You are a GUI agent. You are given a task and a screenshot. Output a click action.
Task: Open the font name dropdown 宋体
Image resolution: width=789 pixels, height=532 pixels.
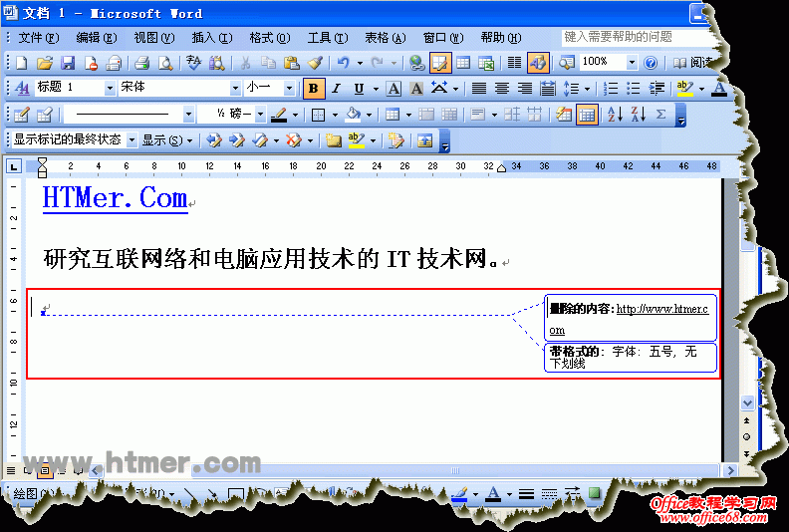(x=235, y=88)
